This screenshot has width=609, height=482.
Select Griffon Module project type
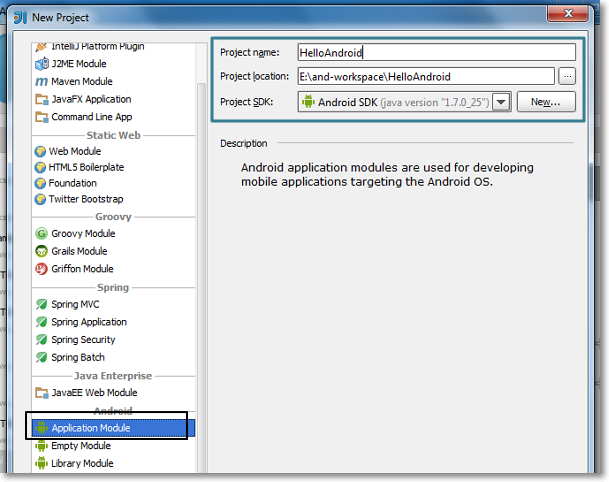[82, 269]
